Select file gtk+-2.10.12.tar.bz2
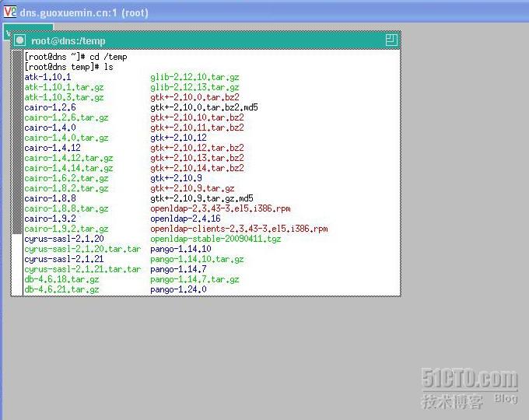The height and width of the screenshot is (420, 529). click(x=197, y=148)
